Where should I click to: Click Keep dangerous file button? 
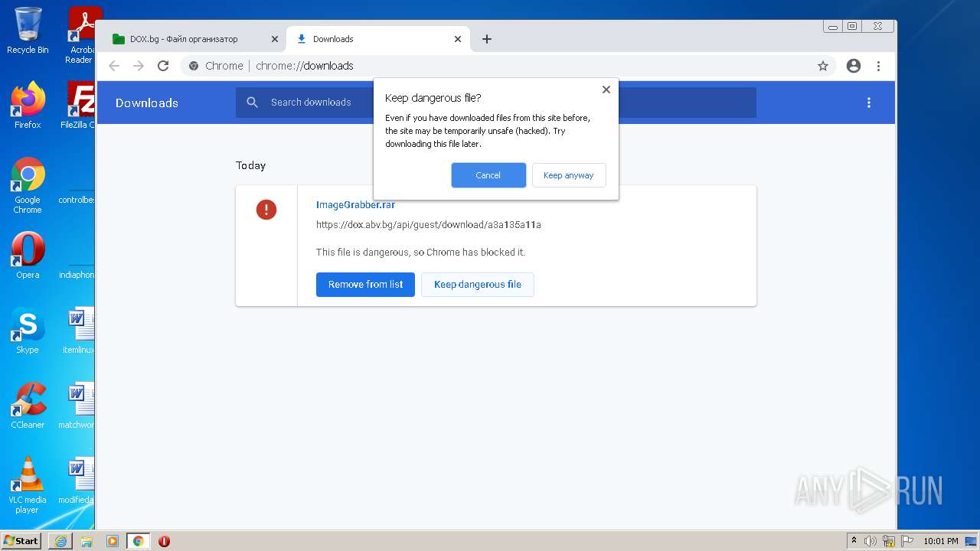pyautogui.click(x=478, y=285)
